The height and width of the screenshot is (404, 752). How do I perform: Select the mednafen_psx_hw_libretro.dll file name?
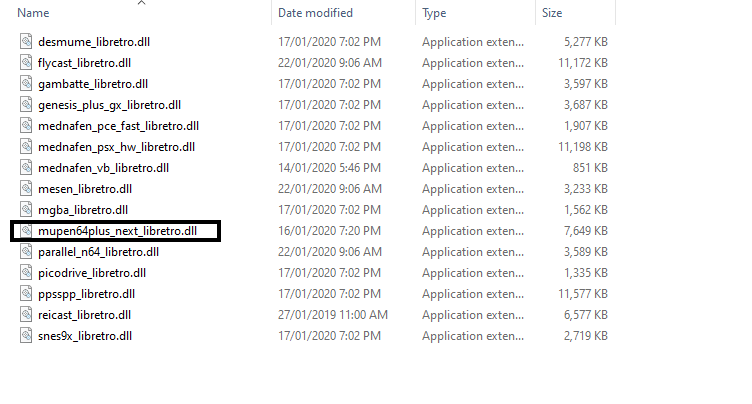117,147
